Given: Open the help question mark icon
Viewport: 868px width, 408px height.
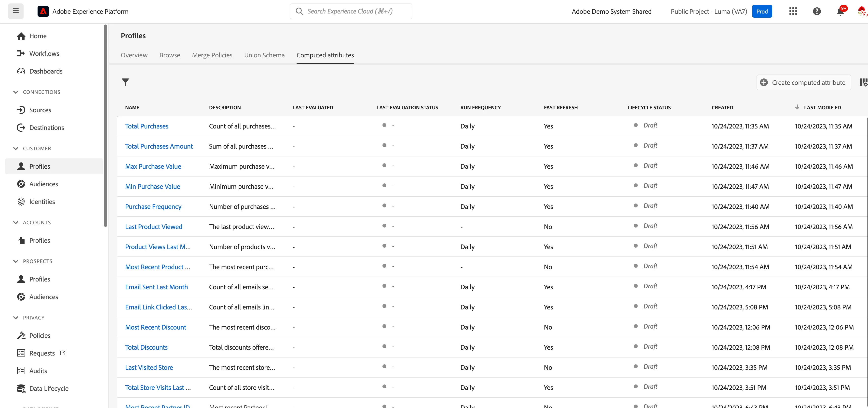Looking at the screenshot, I should click(816, 12).
